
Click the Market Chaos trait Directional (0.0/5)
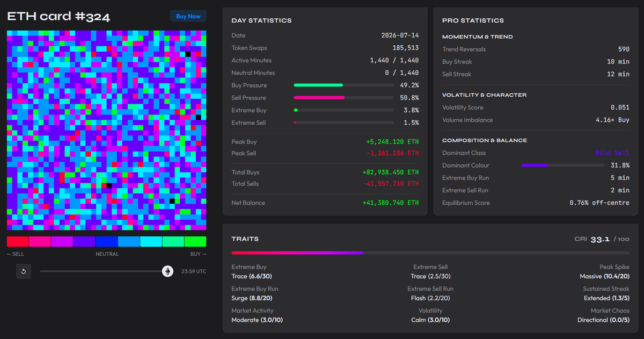pos(604,320)
